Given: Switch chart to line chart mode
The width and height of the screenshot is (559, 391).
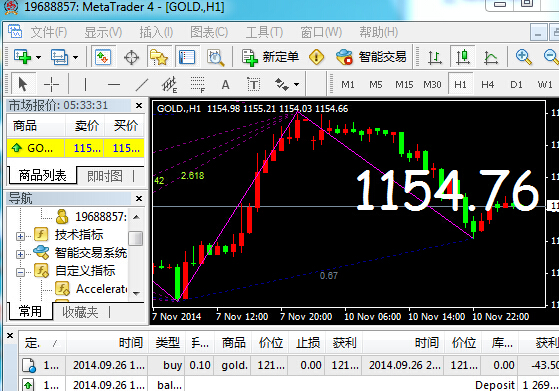Looking at the screenshot, I should (x=491, y=57).
